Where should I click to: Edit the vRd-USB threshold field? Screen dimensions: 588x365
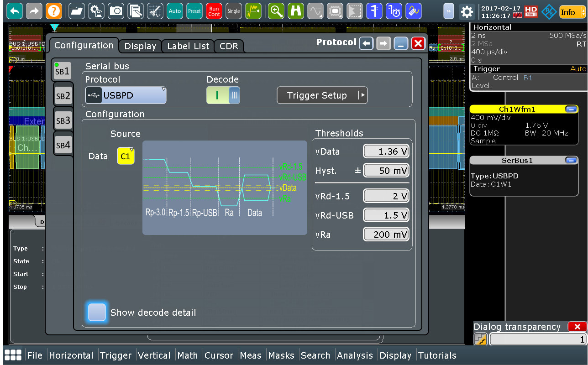386,215
